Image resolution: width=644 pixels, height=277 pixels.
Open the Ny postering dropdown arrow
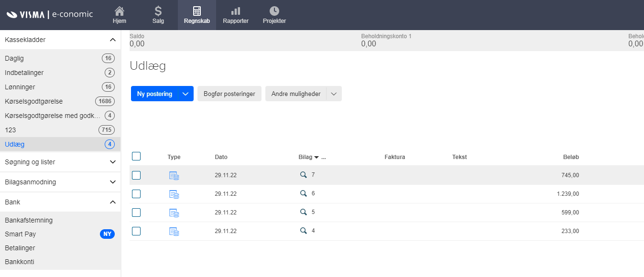tap(186, 94)
